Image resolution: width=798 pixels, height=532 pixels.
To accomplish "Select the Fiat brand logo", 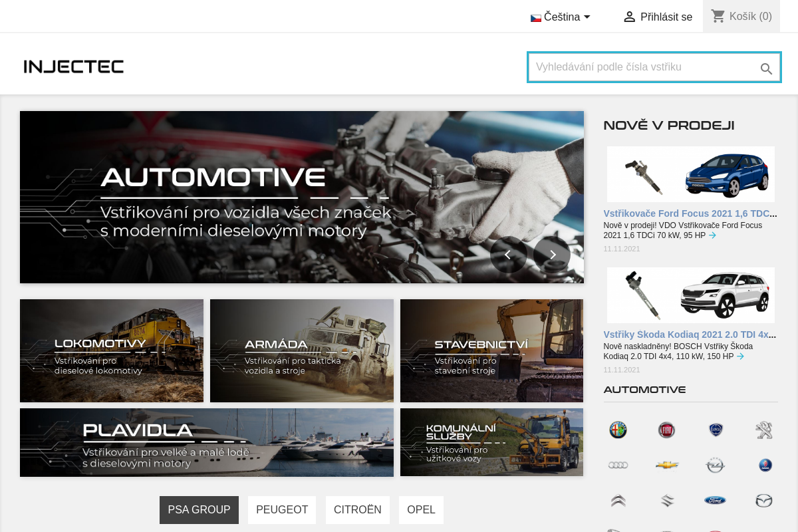I will [666, 430].
